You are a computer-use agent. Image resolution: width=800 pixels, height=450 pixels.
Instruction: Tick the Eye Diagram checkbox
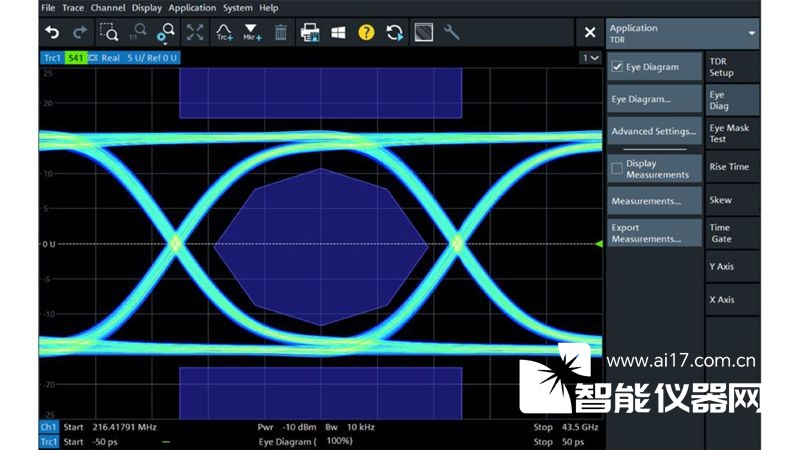pyautogui.click(x=617, y=67)
